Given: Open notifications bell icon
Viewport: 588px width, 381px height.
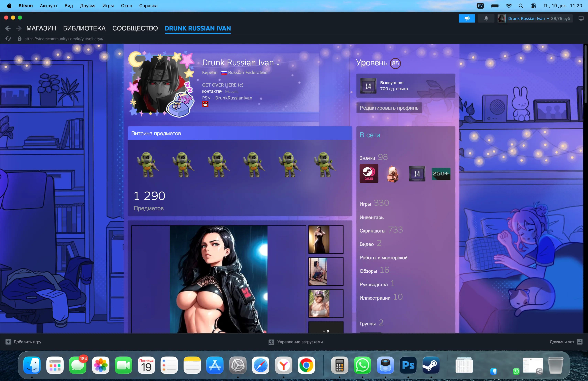Looking at the screenshot, I should pos(486,19).
